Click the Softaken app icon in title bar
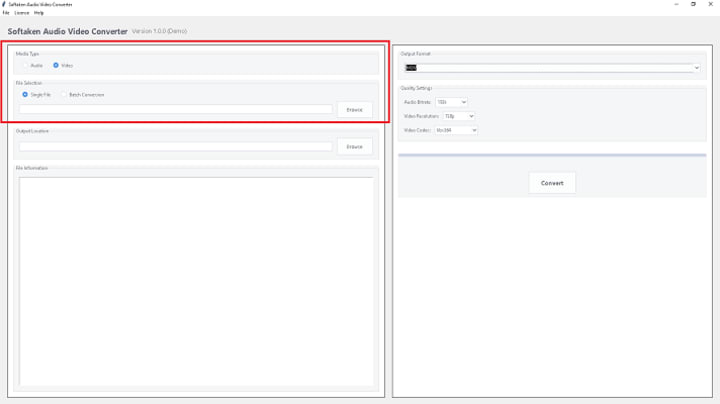 (4, 4)
